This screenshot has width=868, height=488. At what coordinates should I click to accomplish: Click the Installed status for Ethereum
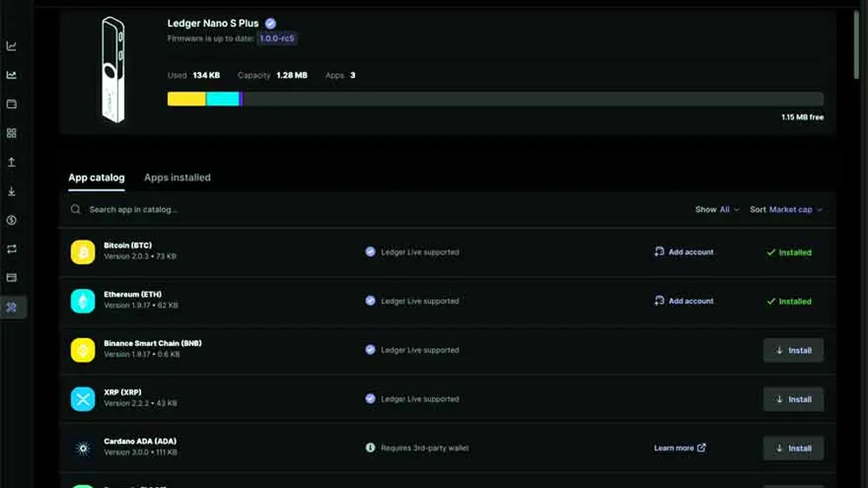(789, 302)
